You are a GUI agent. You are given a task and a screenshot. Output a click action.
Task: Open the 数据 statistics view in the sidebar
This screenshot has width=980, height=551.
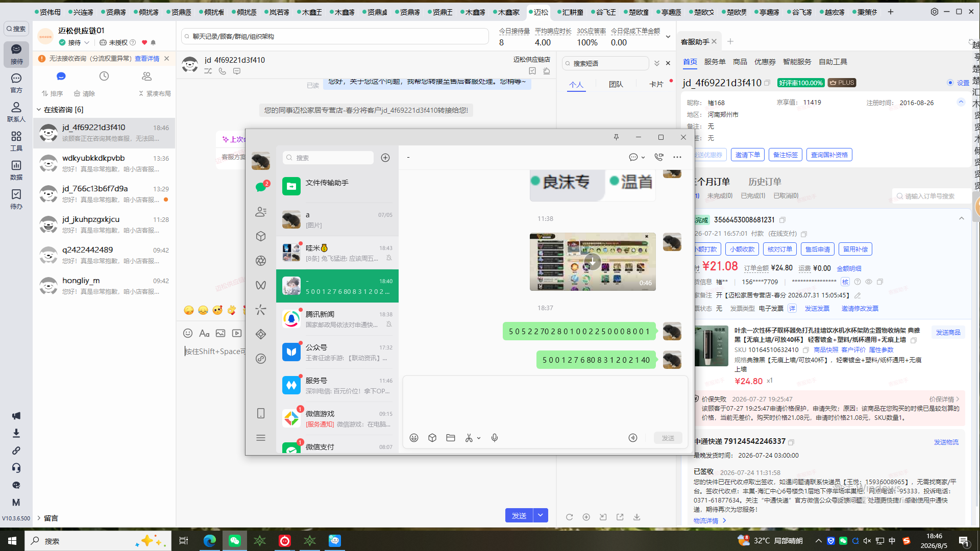coord(16,170)
